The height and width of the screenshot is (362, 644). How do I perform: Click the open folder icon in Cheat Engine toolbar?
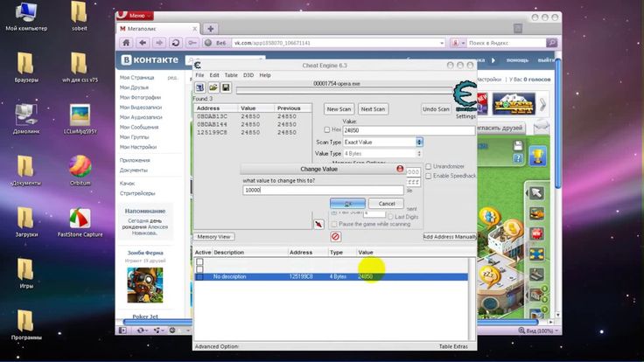(x=213, y=87)
